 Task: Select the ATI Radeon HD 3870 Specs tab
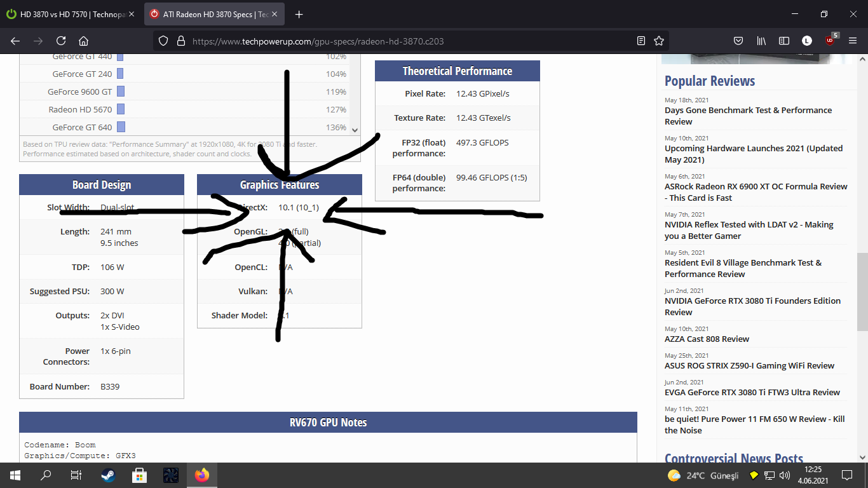click(x=214, y=14)
